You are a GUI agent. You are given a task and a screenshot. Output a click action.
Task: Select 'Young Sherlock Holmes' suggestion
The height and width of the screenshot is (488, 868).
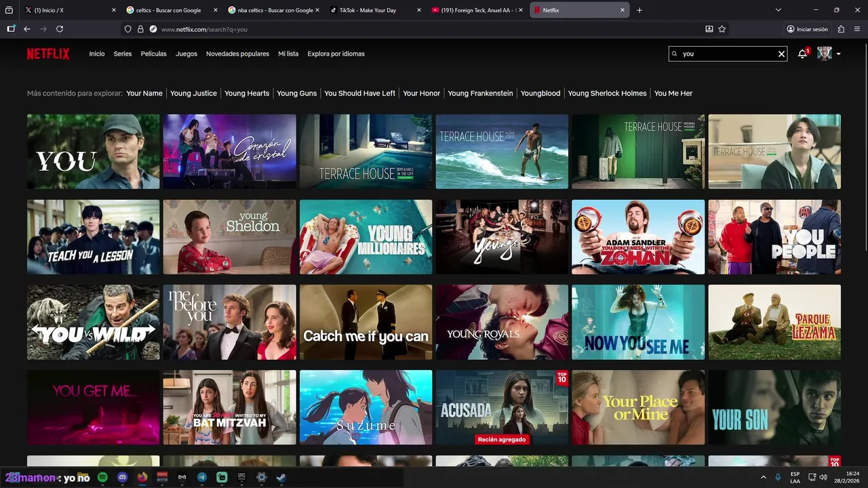pos(607,94)
